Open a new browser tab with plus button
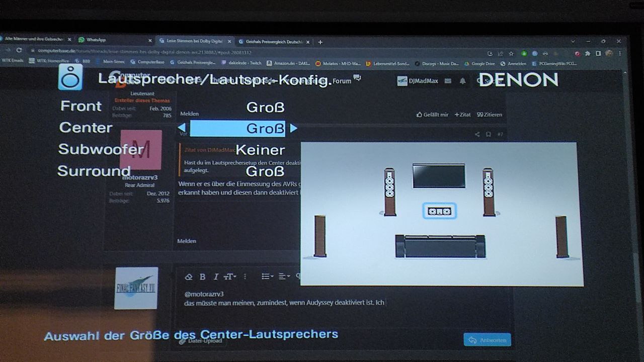 tap(320, 42)
